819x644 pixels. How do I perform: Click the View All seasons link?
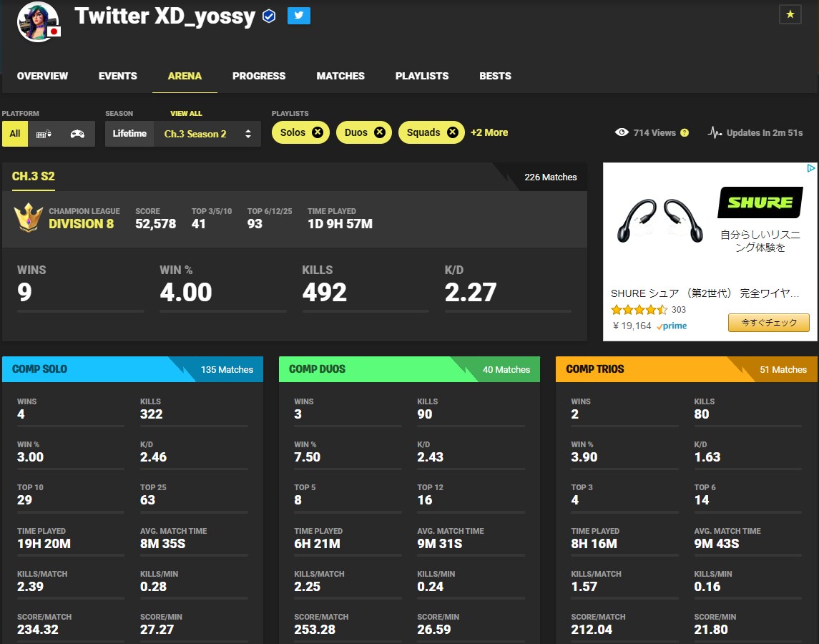tap(186, 114)
